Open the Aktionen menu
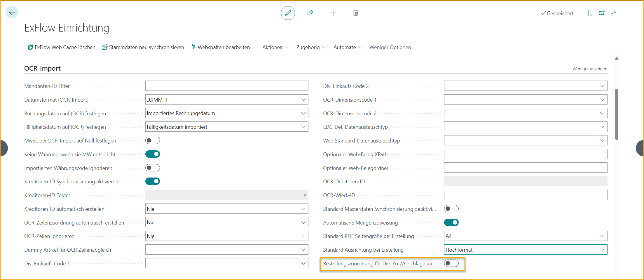This screenshot has height=280, width=644. click(275, 47)
